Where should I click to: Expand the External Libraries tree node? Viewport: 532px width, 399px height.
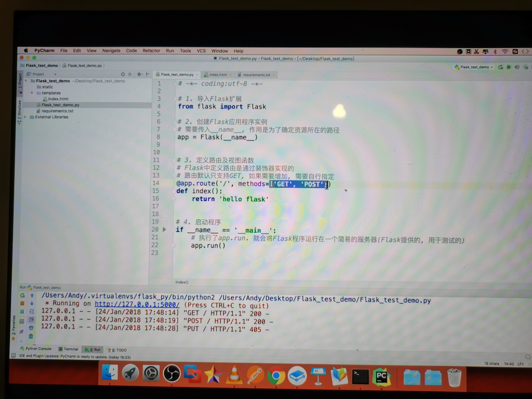coord(25,117)
